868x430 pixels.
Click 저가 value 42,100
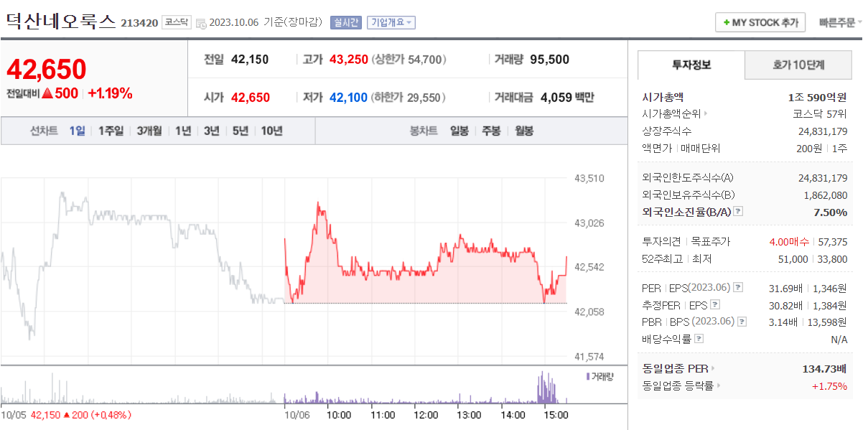(349, 98)
